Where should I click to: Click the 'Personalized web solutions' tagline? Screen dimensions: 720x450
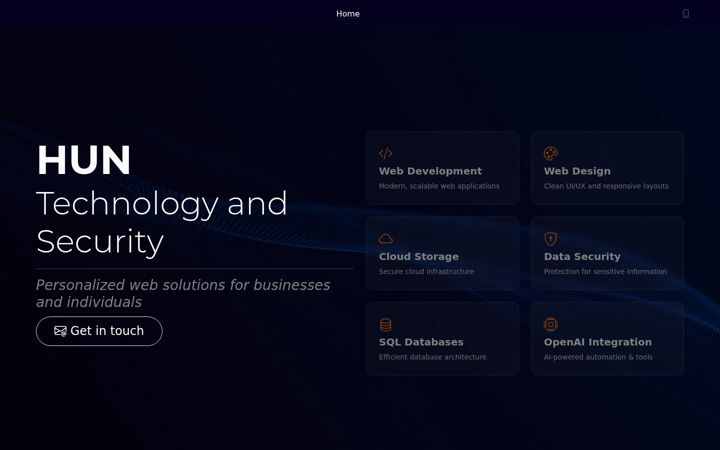tap(183, 293)
